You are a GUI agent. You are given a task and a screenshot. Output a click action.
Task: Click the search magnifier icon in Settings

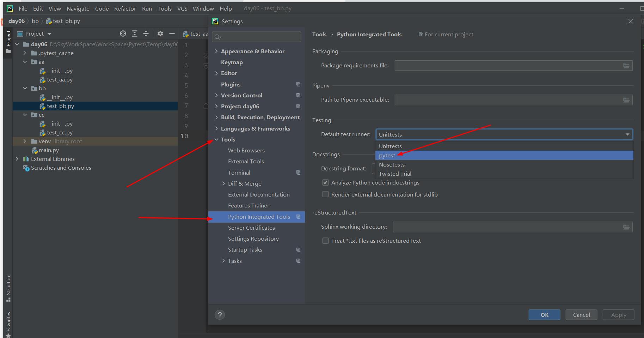pyautogui.click(x=218, y=37)
